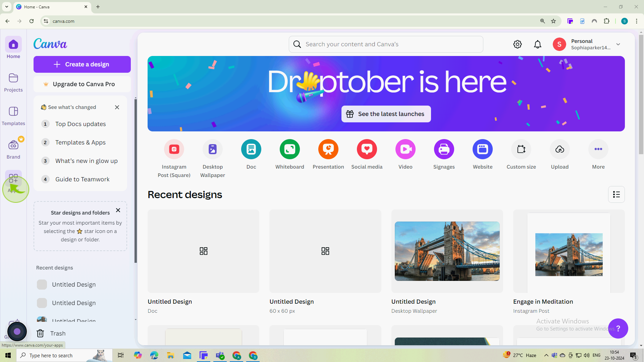Viewport: 644px width, 362px height.
Task: Switch recent designs to list view
Action: pos(616,194)
